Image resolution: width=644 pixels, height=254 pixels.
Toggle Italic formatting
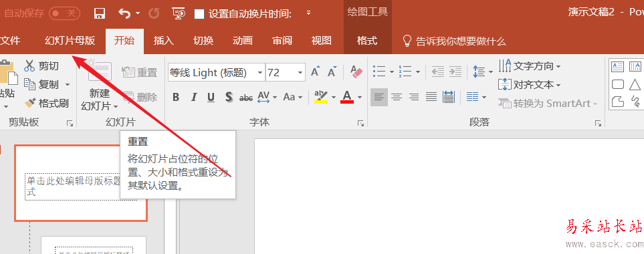click(194, 97)
